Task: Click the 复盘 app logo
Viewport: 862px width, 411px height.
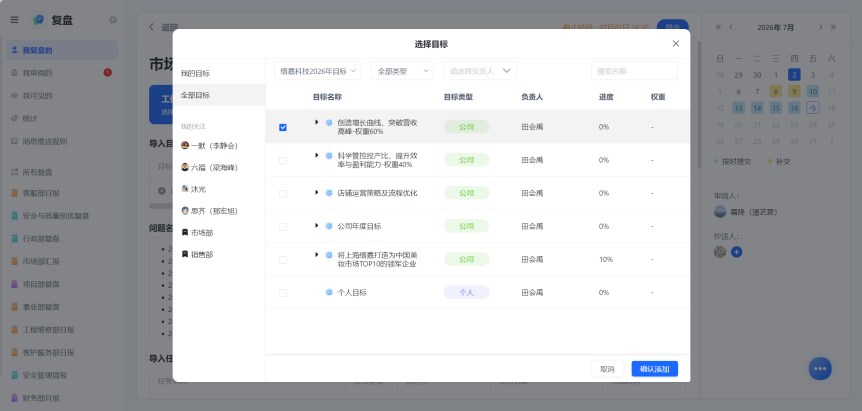Action: click(x=38, y=20)
